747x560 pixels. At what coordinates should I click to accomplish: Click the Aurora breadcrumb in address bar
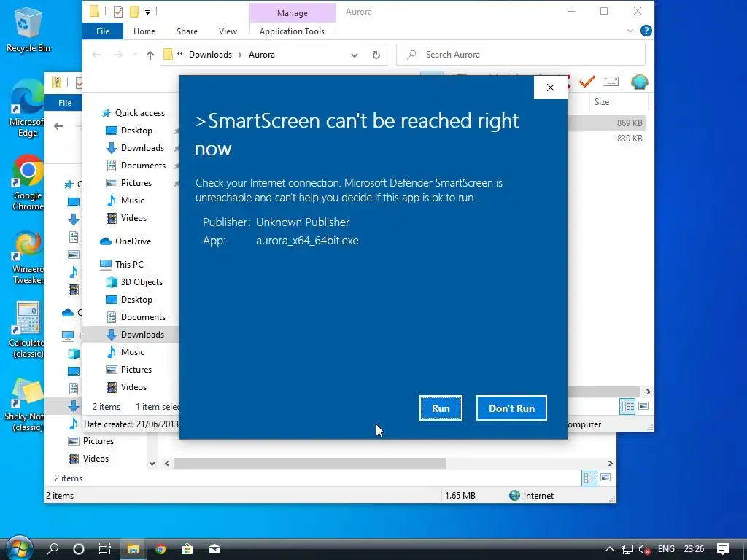262,55
